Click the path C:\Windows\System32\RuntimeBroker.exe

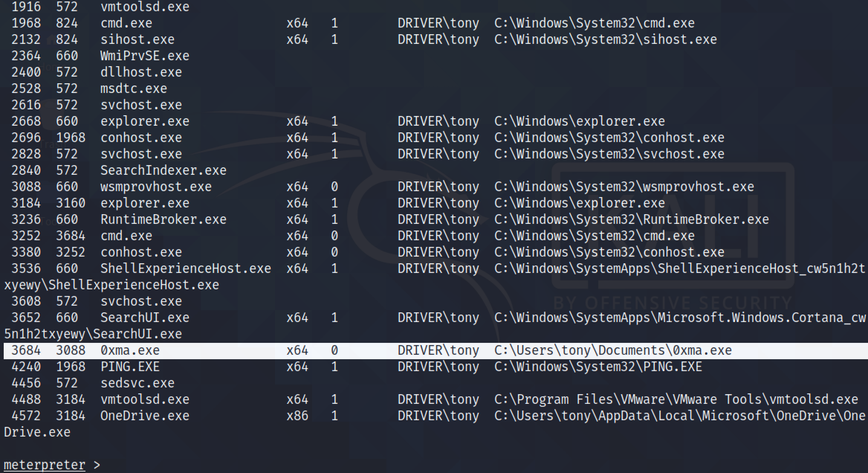632,219
